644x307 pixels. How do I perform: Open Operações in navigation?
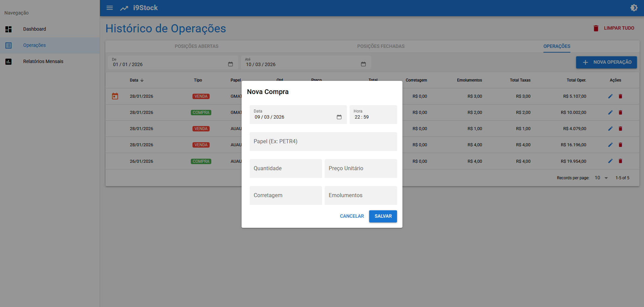[50, 45]
